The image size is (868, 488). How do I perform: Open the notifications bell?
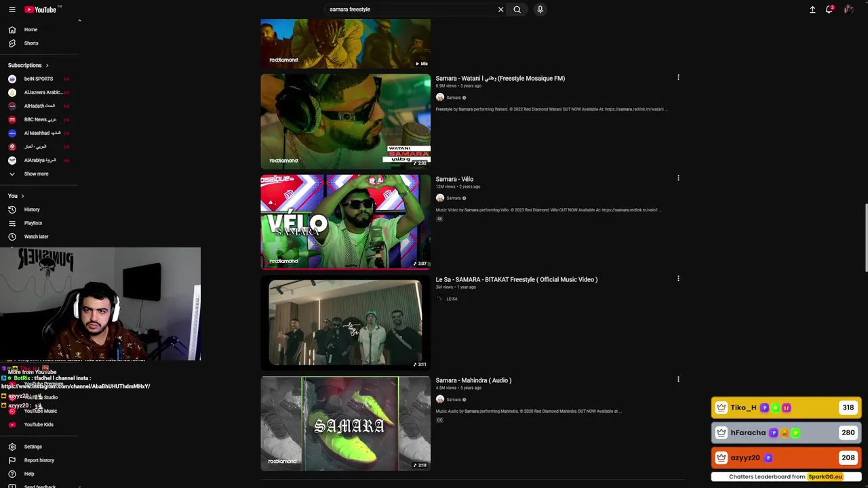(x=829, y=9)
